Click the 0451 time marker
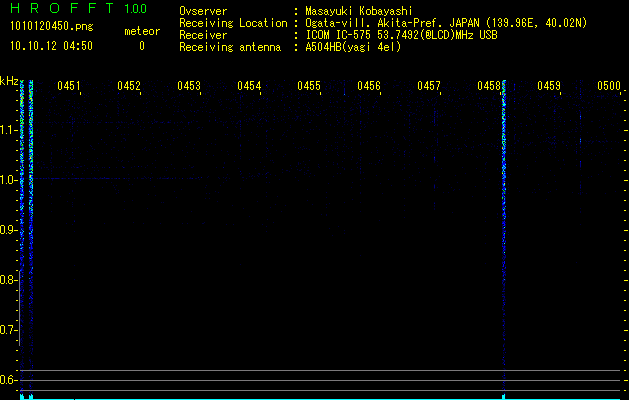This screenshot has width=629, height=400. pos(69,86)
